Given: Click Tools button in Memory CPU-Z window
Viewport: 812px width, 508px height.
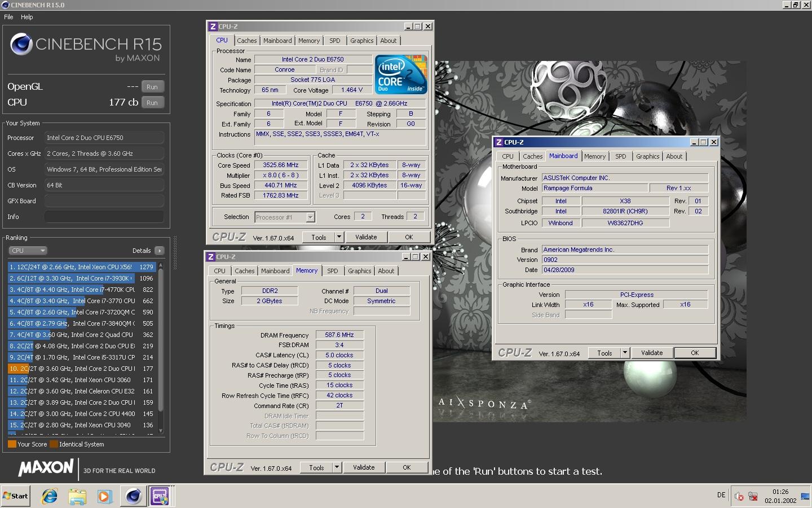Looking at the screenshot, I should click(316, 468).
